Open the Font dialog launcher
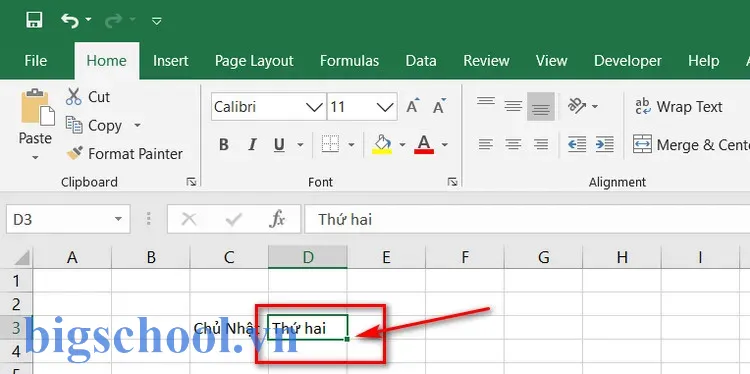Viewport: 750px width, 374px height. 452,182
